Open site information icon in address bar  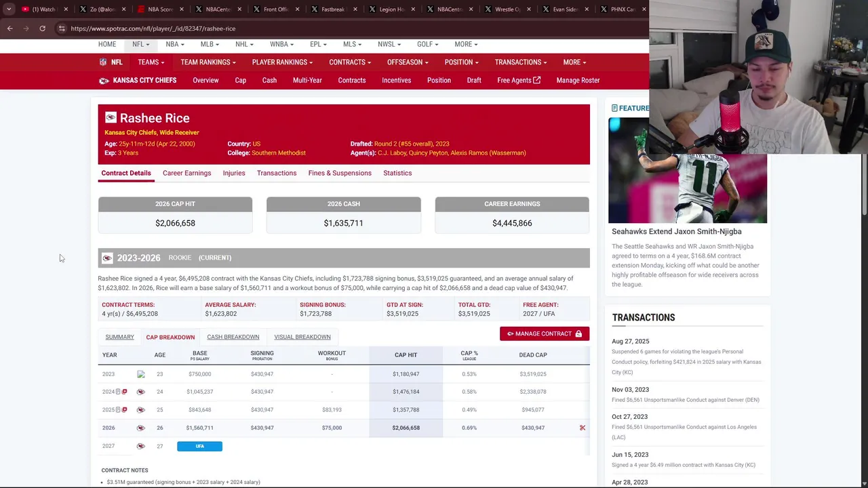pyautogui.click(x=62, y=28)
